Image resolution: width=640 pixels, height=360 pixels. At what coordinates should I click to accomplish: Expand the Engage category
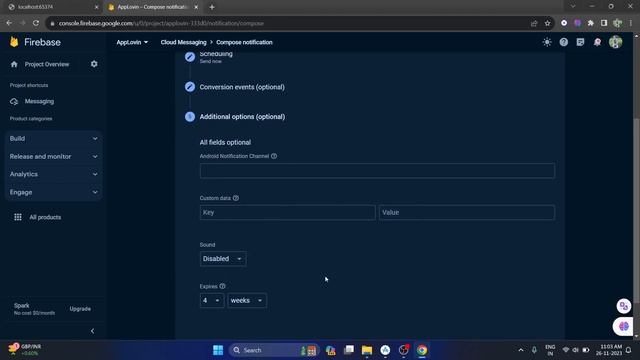[x=53, y=192]
